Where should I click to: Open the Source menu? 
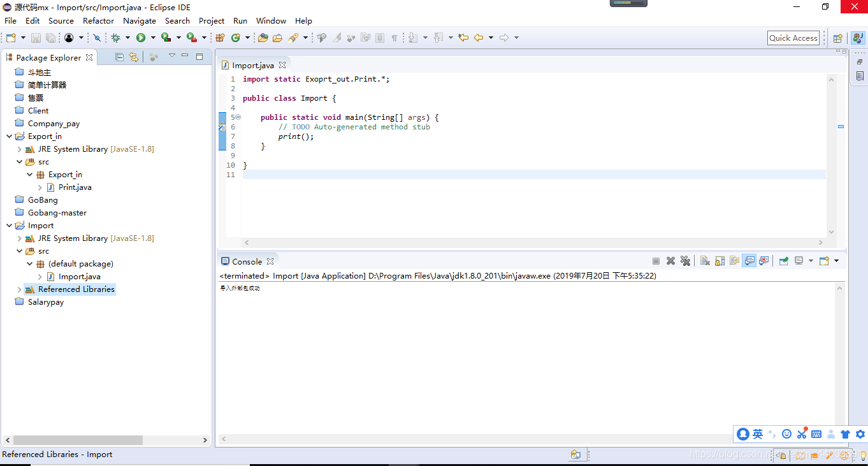click(61, 20)
